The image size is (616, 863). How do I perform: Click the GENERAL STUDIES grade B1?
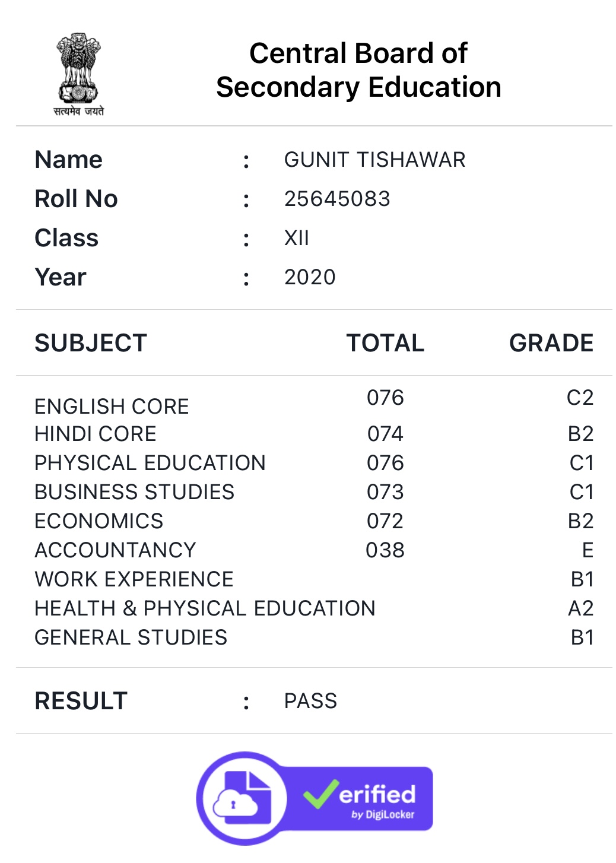pos(582,637)
